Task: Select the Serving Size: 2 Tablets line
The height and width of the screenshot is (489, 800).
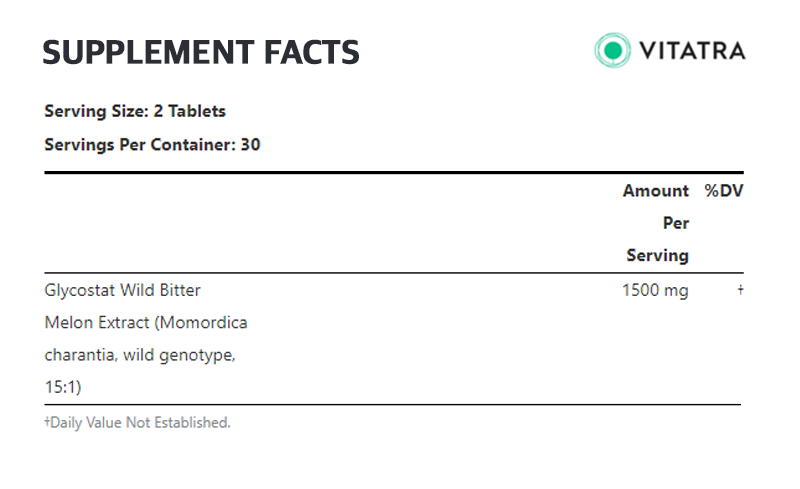Action: click(135, 111)
